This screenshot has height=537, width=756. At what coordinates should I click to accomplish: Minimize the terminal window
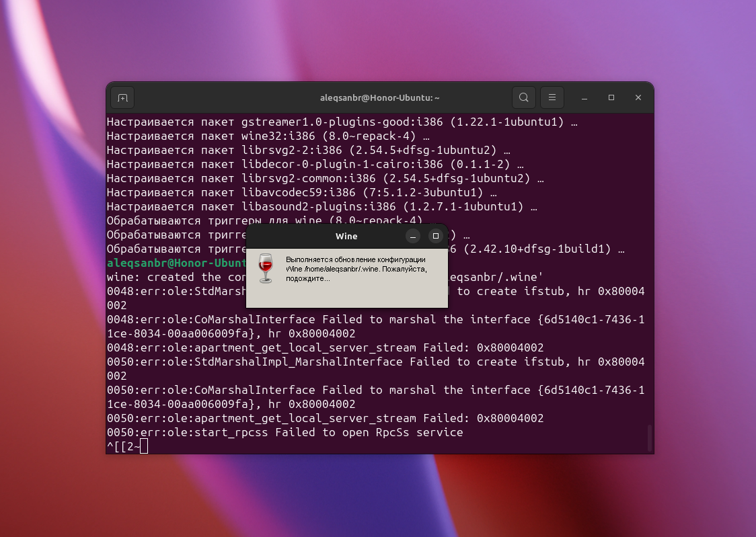[584, 97]
